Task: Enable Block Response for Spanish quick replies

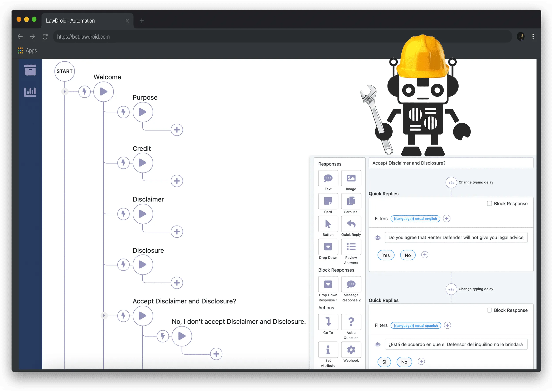Action: 489,310
